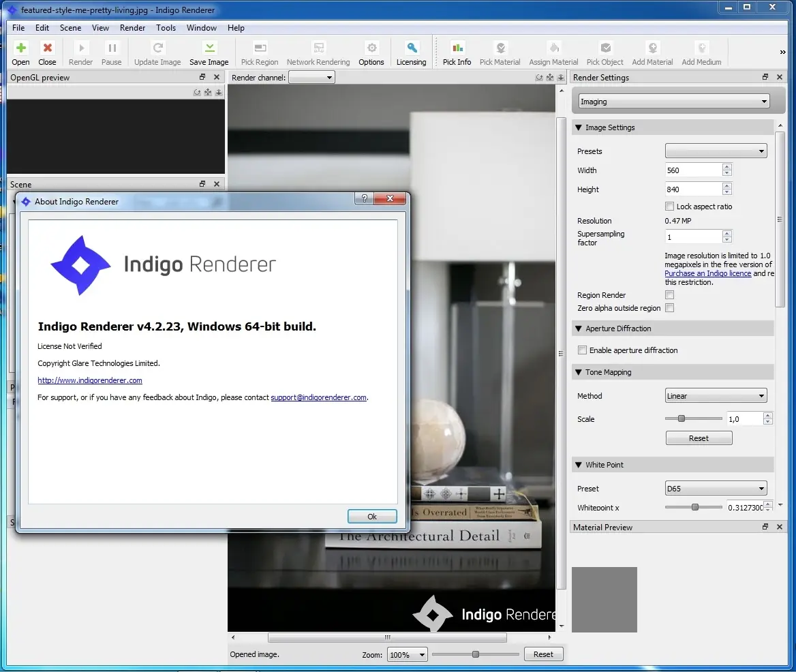Open the Presets dropdown under Image Settings

716,151
